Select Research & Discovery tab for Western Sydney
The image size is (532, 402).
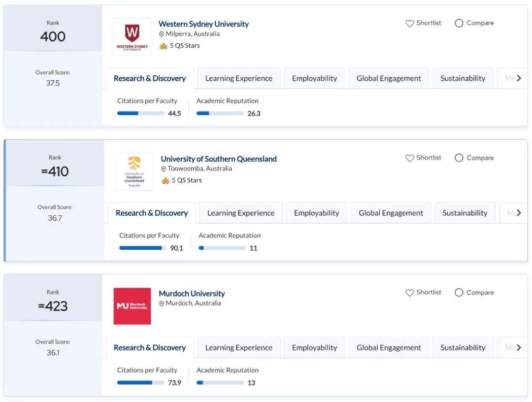pos(150,78)
